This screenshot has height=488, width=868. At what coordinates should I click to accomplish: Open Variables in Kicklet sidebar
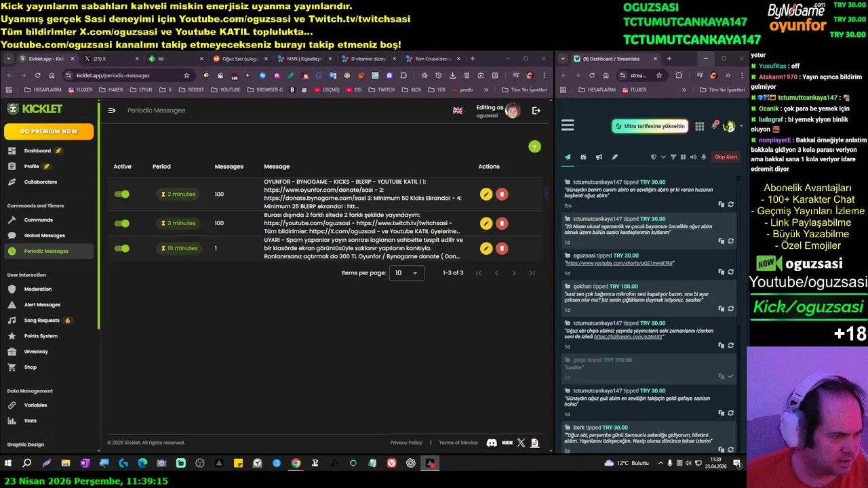pyautogui.click(x=35, y=405)
